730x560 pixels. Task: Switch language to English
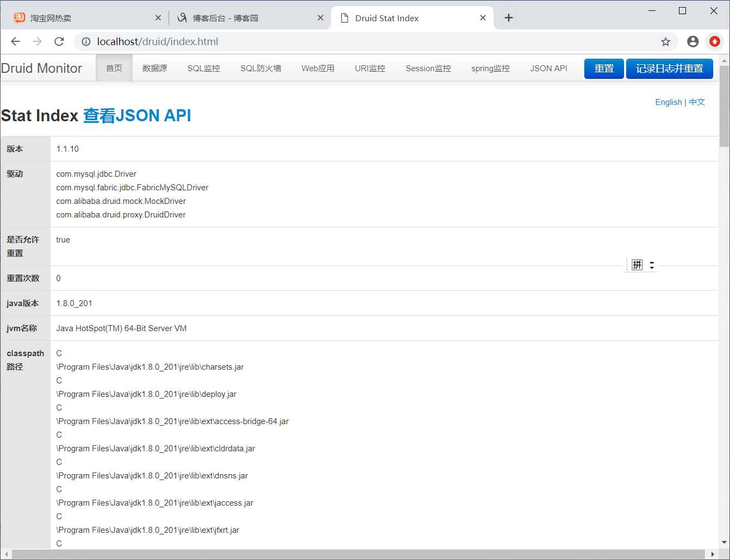[x=669, y=102]
